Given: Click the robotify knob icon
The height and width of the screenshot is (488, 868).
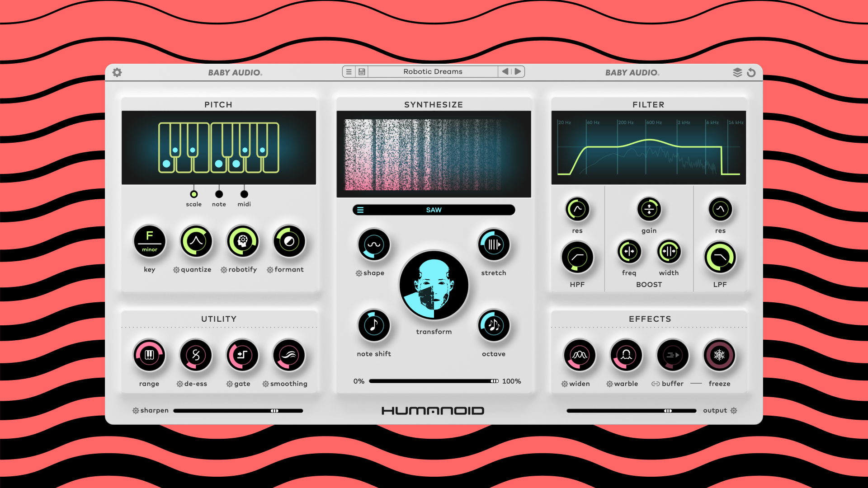Looking at the screenshot, I should coord(243,241).
